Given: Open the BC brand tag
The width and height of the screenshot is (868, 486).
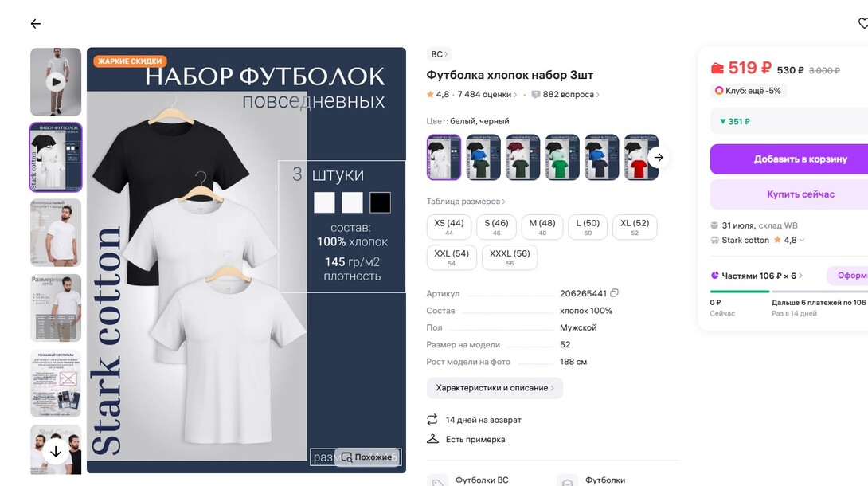Looking at the screenshot, I should click(x=439, y=54).
